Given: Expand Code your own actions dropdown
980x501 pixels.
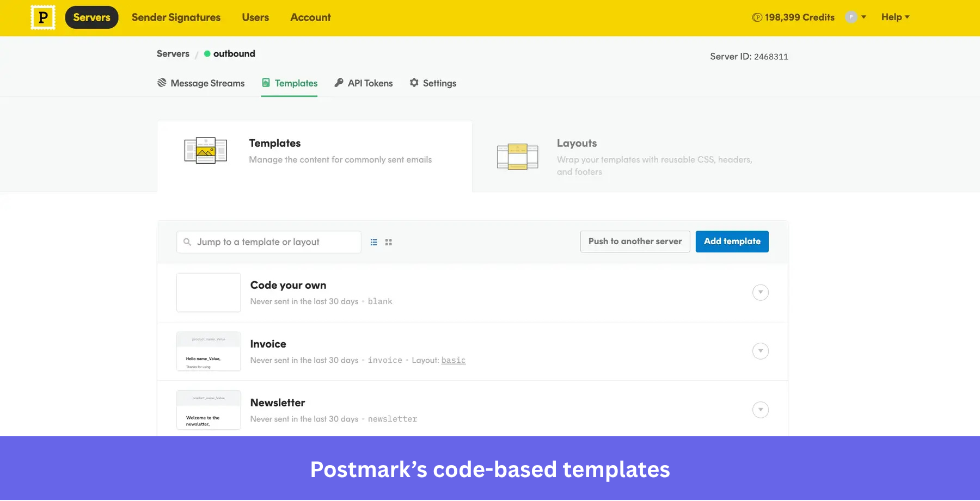Looking at the screenshot, I should click(761, 293).
